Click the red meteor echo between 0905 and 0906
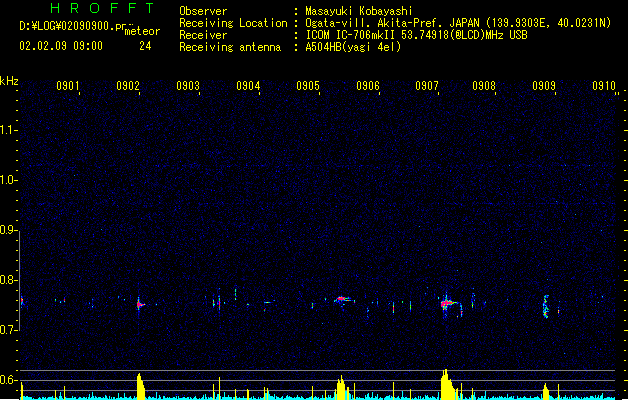629x400 pixels. coord(342,299)
